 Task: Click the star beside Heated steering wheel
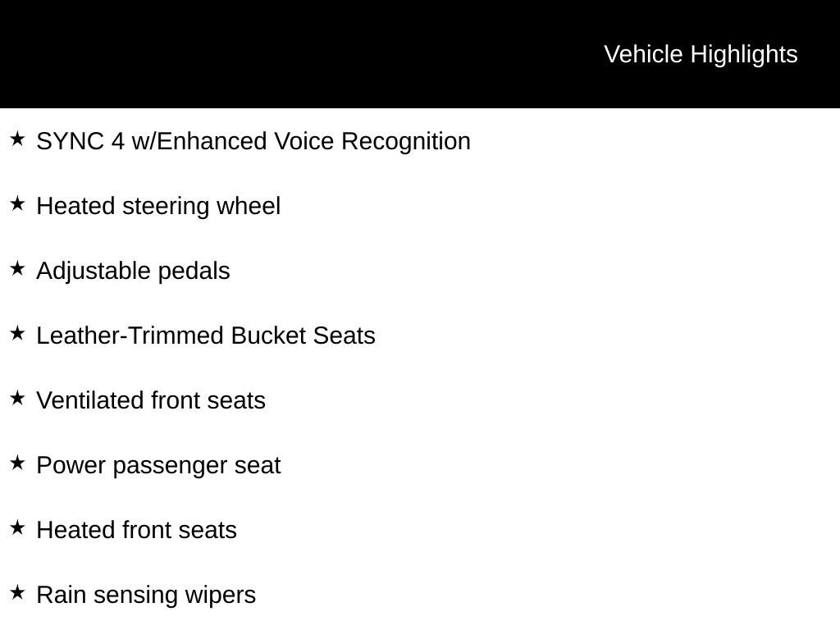[17, 204]
